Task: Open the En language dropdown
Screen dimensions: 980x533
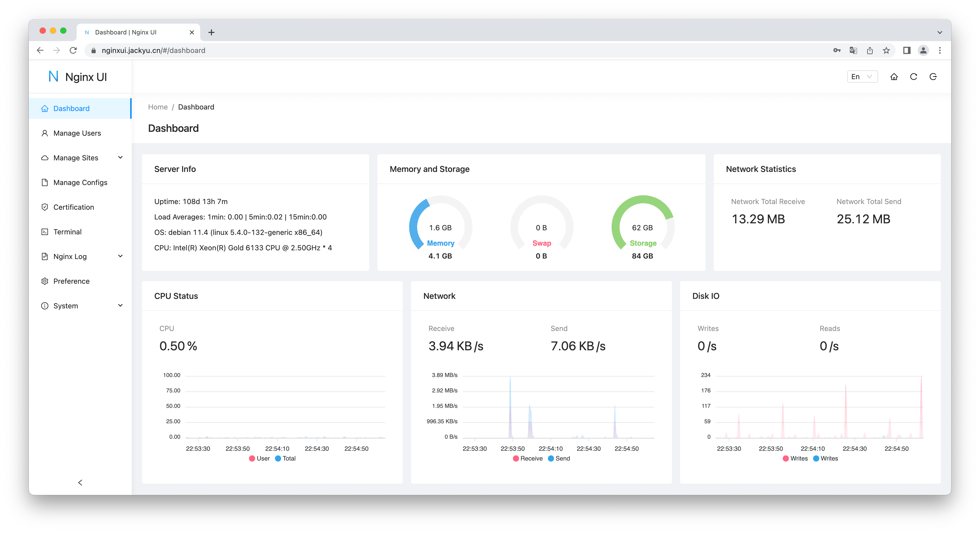Action: [862, 77]
